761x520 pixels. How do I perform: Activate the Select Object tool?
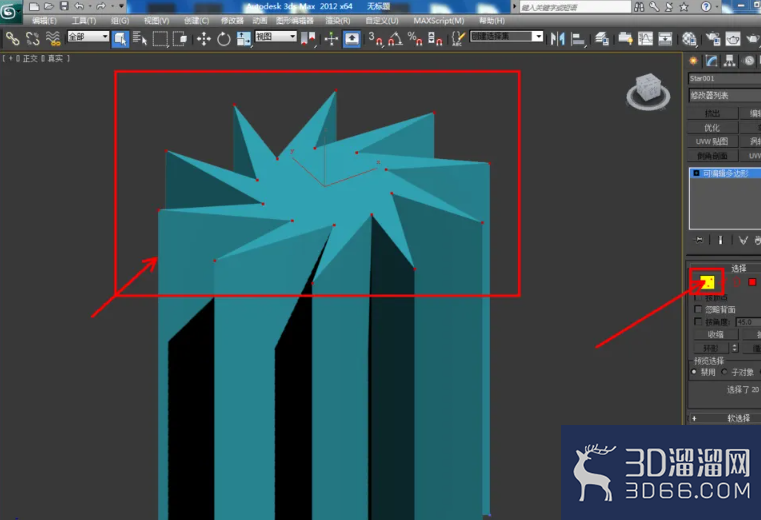(120, 38)
